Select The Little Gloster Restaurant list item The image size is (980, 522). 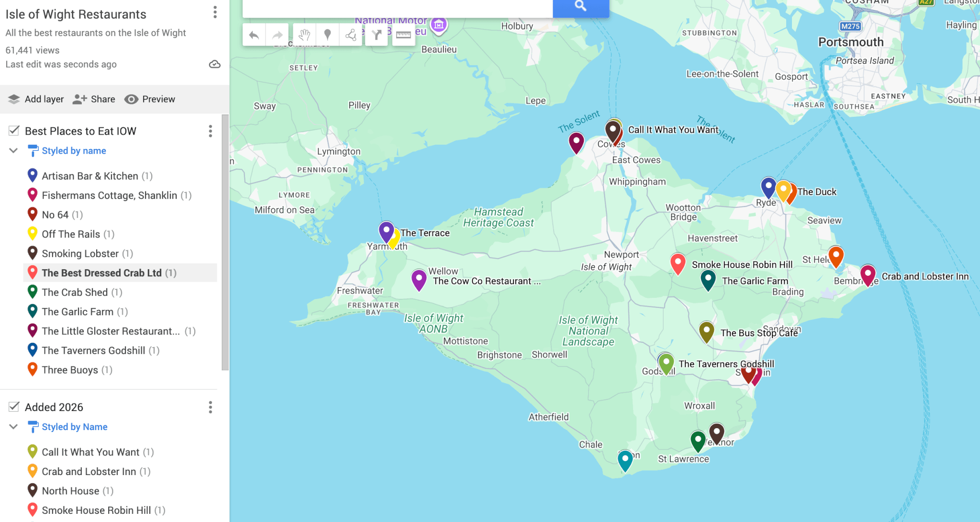point(120,331)
